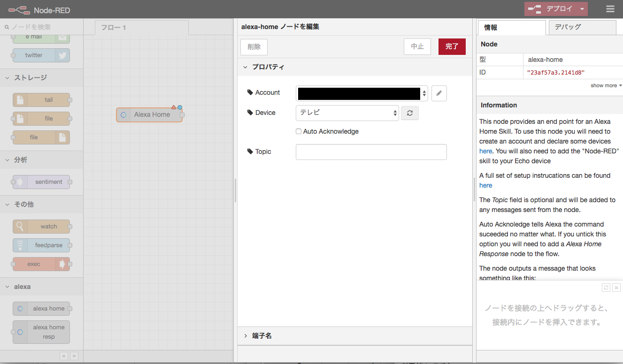Open the hamburger main menu
The height and width of the screenshot is (364, 623).
pyautogui.click(x=610, y=9)
